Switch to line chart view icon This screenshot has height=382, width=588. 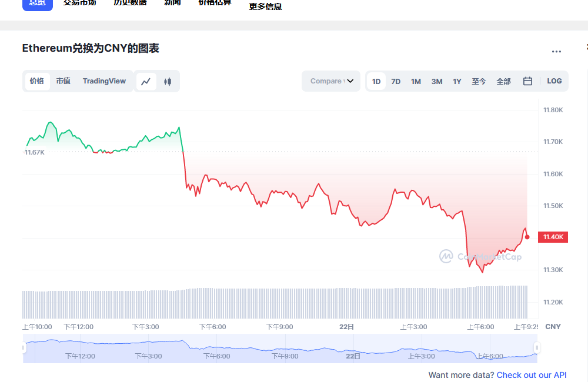[146, 81]
